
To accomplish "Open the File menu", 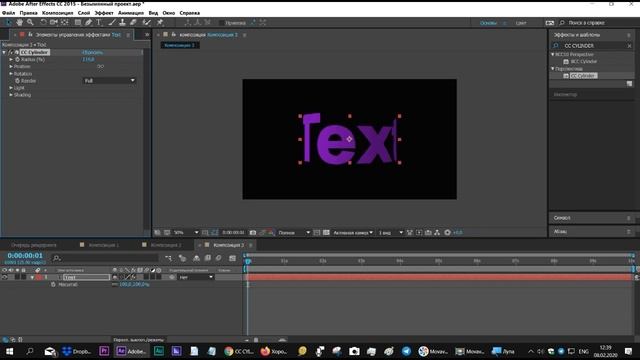I will pyautogui.click(x=9, y=13).
